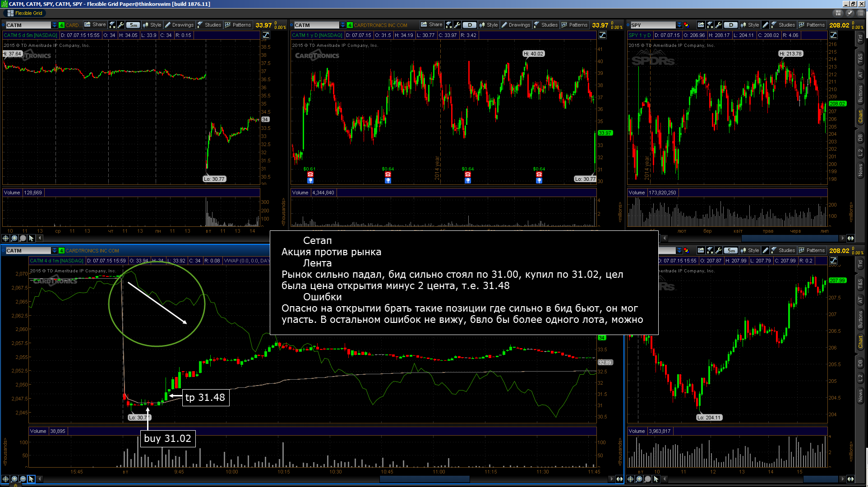Screen dimensions: 868x487
Task: Change the 5m timeframe on top-left chart
Action: point(133,25)
